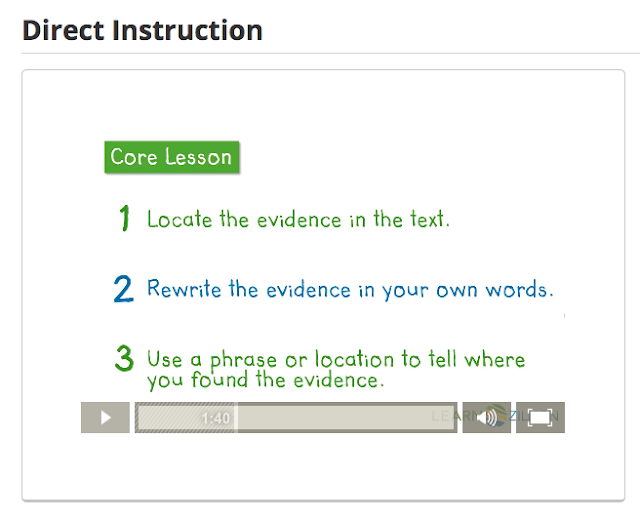
Task: Click the green number 3 marker
Action: [x=124, y=360]
